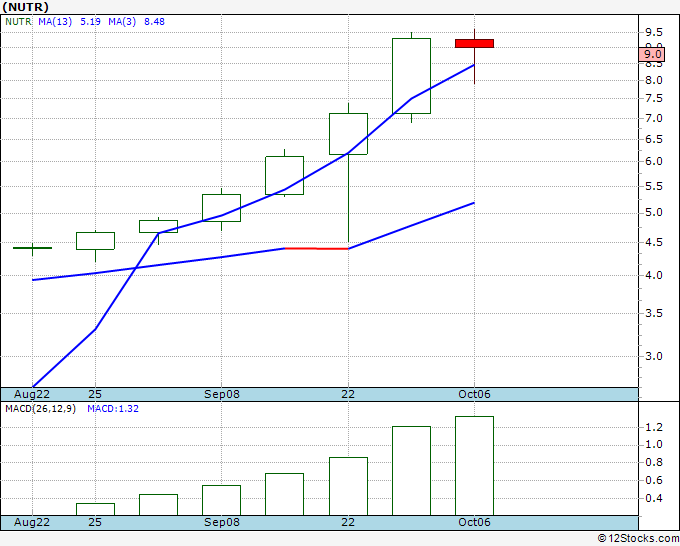Select the tallest MACD bar at Oct06

(x=474, y=466)
